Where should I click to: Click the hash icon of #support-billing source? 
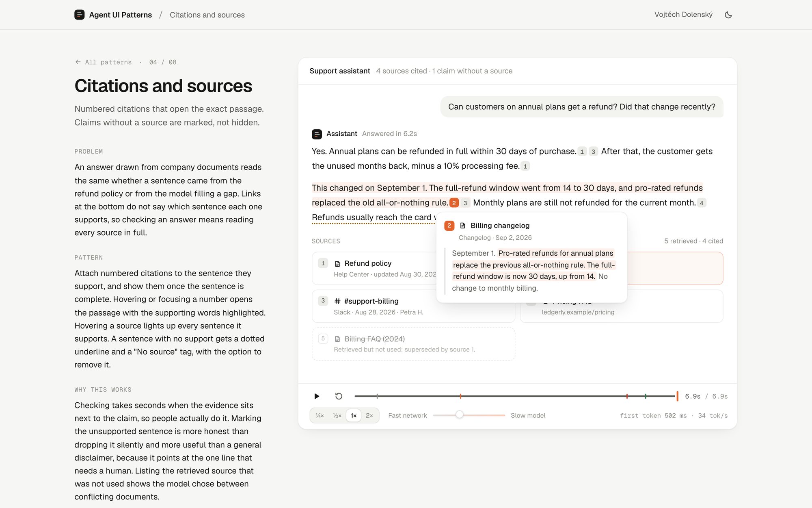point(337,301)
